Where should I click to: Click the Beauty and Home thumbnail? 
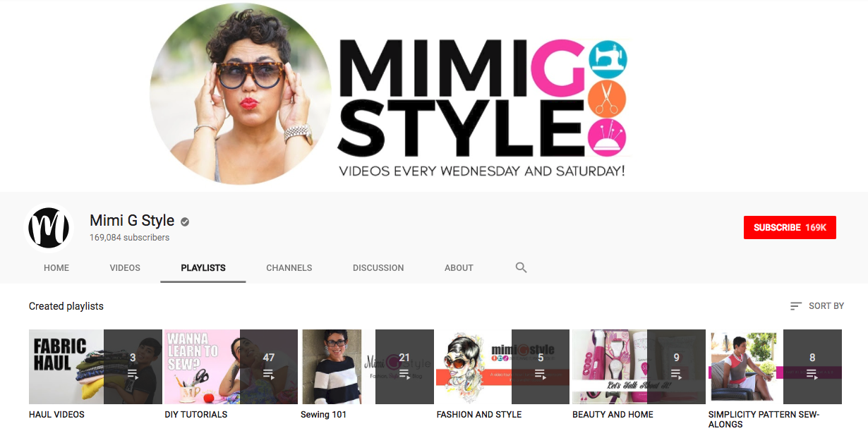(639, 367)
